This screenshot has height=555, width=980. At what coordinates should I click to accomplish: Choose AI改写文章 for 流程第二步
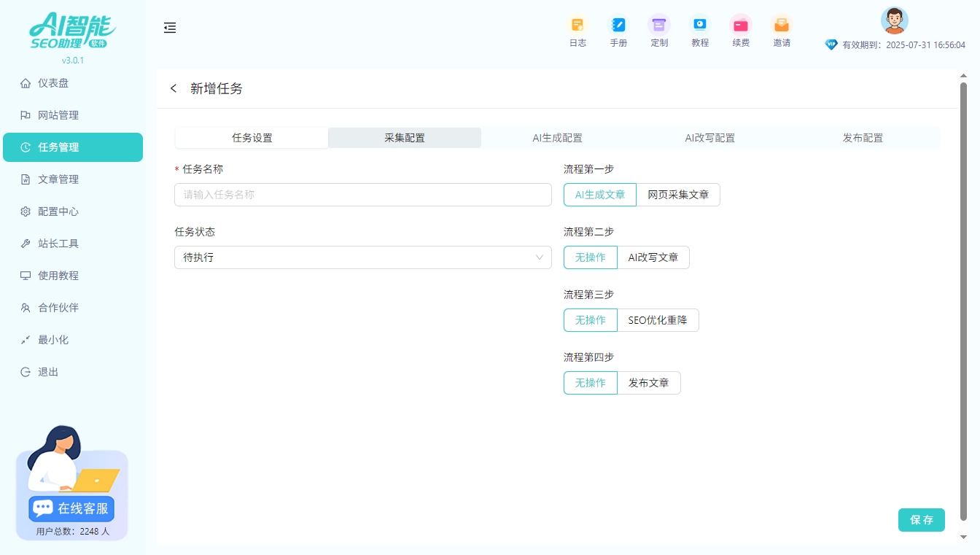tap(654, 257)
